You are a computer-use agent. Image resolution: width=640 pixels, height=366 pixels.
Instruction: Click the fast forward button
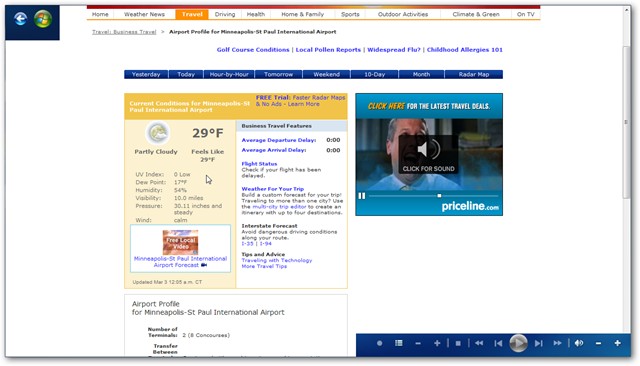557,343
